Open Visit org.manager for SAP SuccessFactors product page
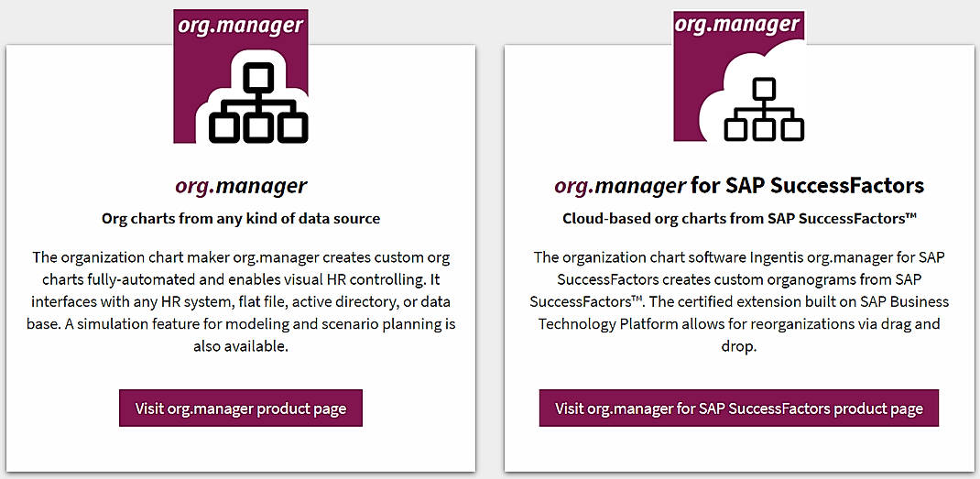980x479 pixels. [739, 408]
